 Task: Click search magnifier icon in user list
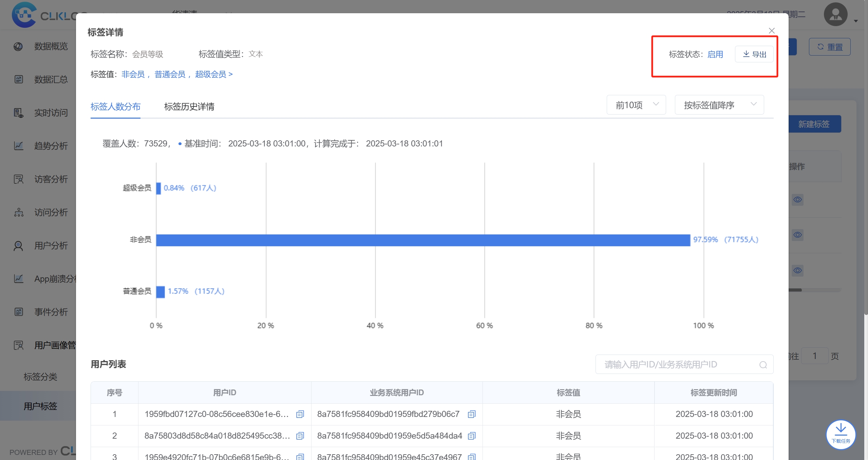(x=763, y=365)
